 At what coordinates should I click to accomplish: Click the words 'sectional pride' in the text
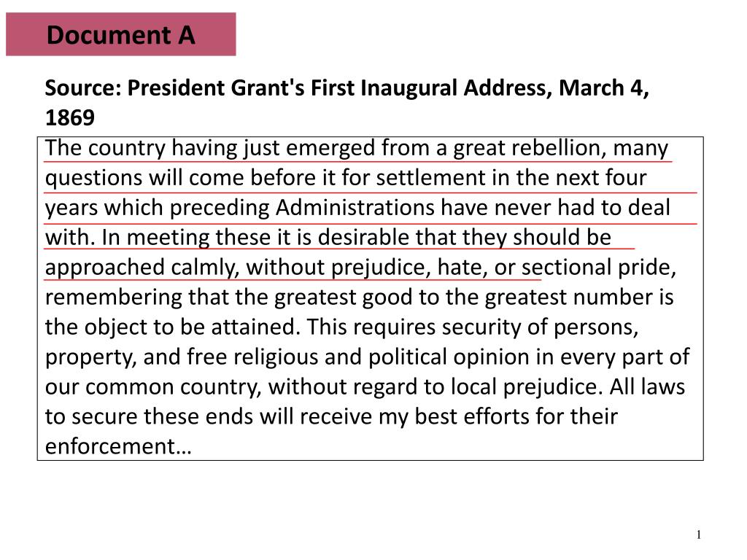pos(599,268)
